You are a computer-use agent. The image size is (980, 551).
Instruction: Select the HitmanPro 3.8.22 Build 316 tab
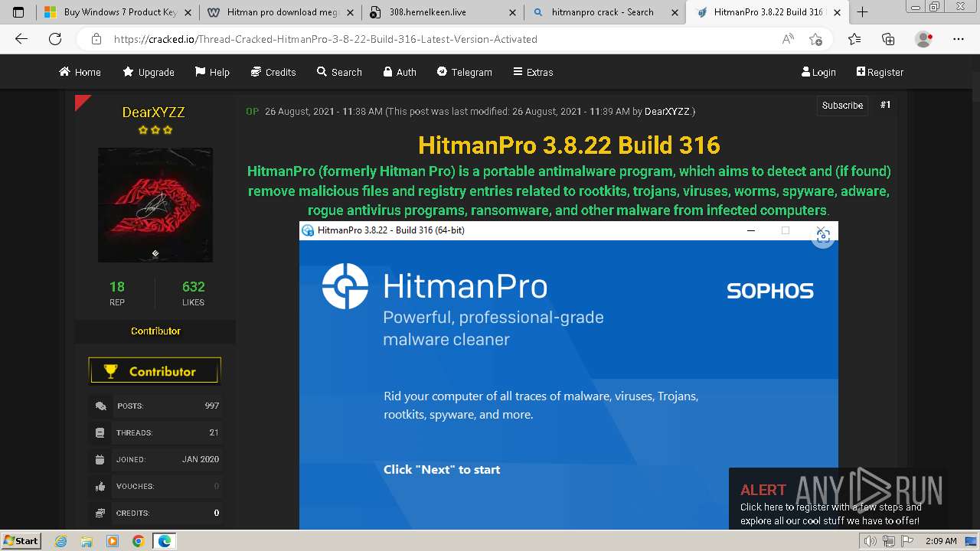768,12
